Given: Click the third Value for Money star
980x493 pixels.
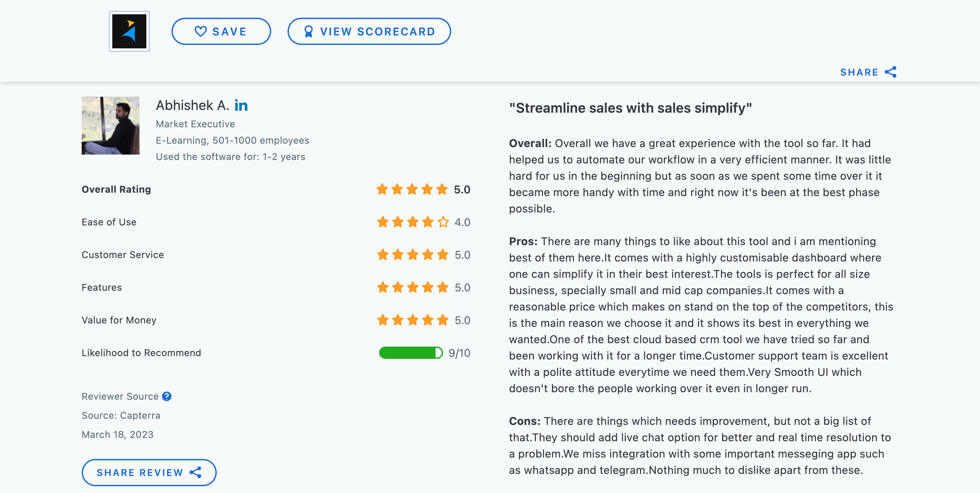Looking at the screenshot, I should (x=413, y=320).
